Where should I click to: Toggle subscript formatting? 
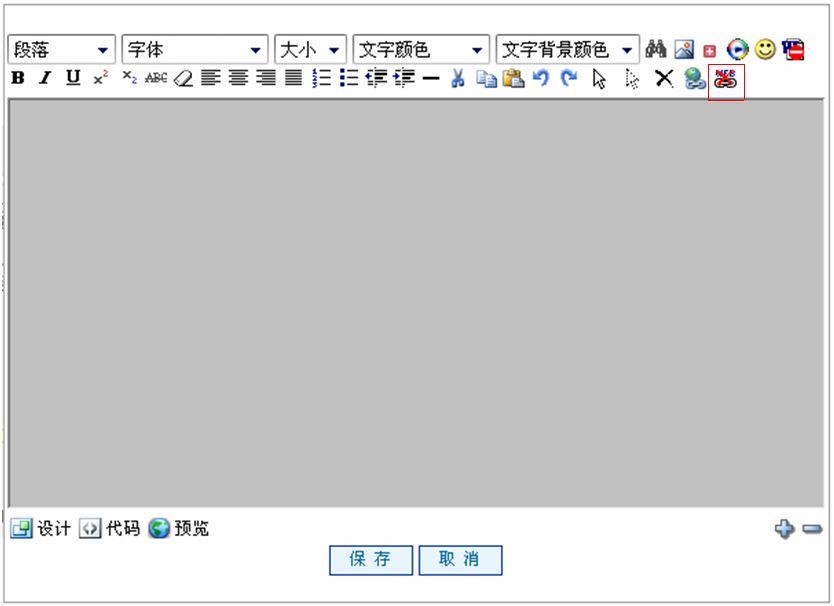(129, 78)
